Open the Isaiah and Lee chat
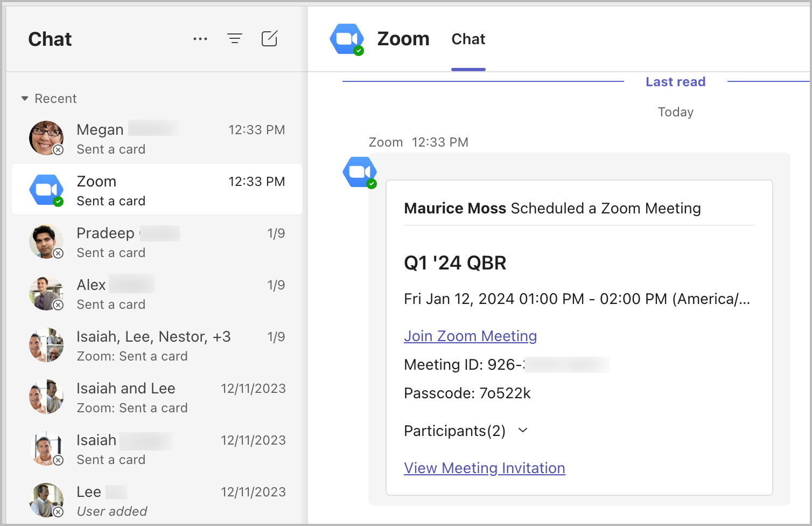The image size is (812, 526). [x=157, y=397]
